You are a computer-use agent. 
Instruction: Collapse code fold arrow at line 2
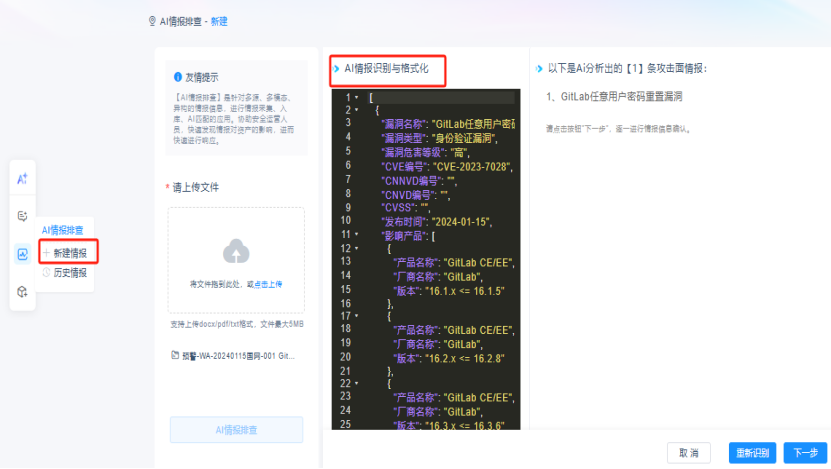point(357,110)
